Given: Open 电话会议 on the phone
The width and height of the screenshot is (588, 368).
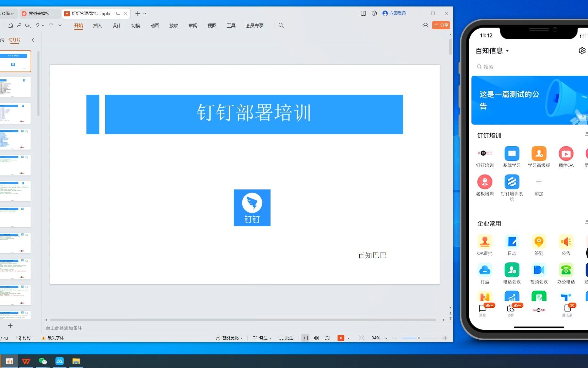Looking at the screenshot, I should (x=512, y=273).
